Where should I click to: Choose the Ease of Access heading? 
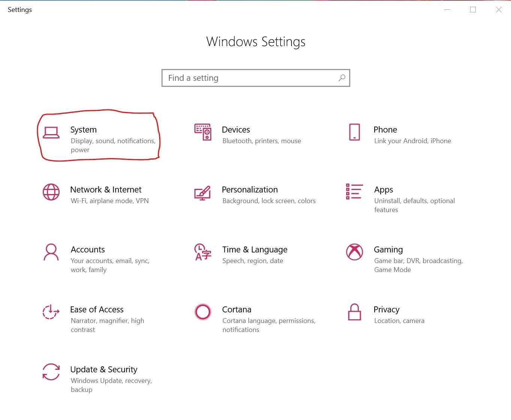pyautogui.click(x=97, y=309)
